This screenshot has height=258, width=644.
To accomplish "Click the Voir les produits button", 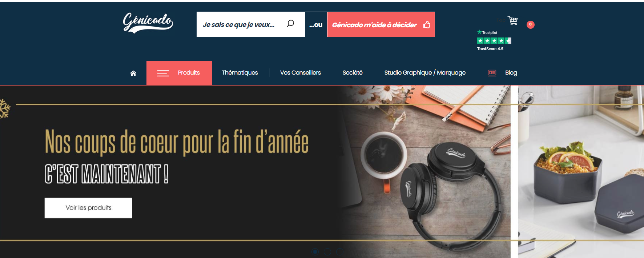I will click(88, 208).
